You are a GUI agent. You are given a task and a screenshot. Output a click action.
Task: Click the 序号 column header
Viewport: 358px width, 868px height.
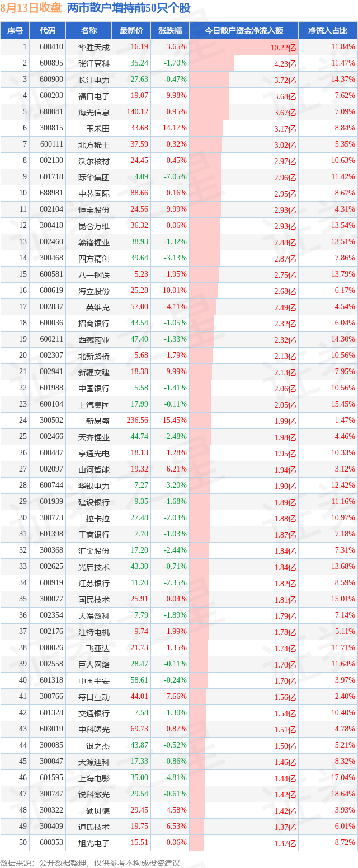click(15, 31)
